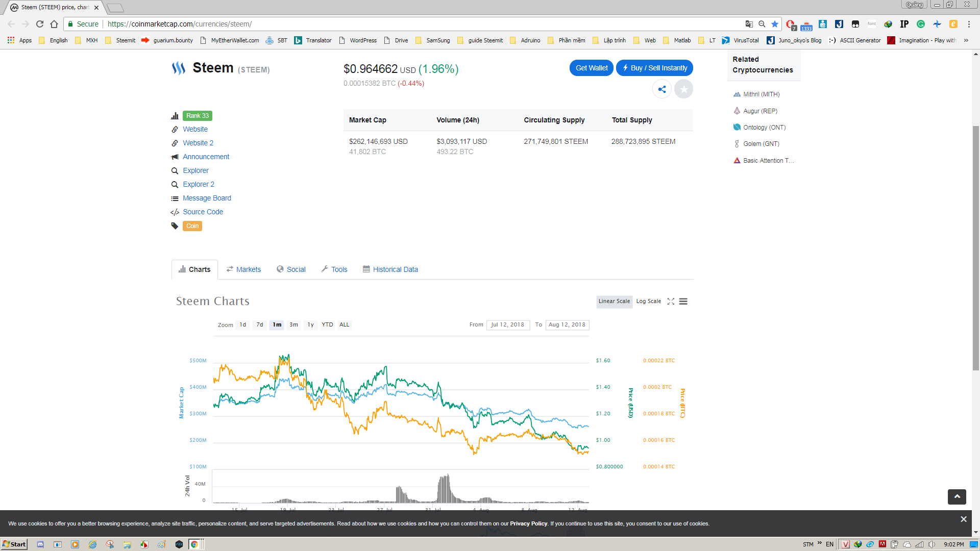980x551 pixels.
Task: Switch to the Historical Data tab
Action: click(390, 269)
